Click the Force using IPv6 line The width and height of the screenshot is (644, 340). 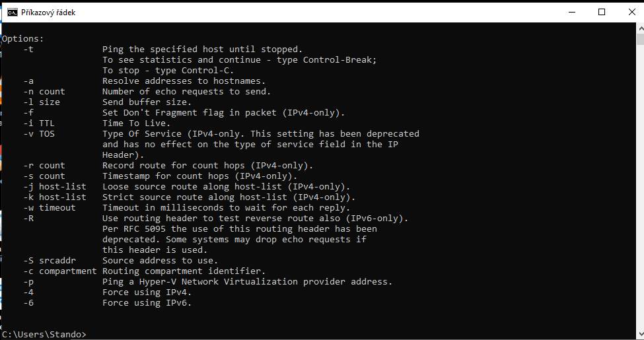click(x=147, y=303)
